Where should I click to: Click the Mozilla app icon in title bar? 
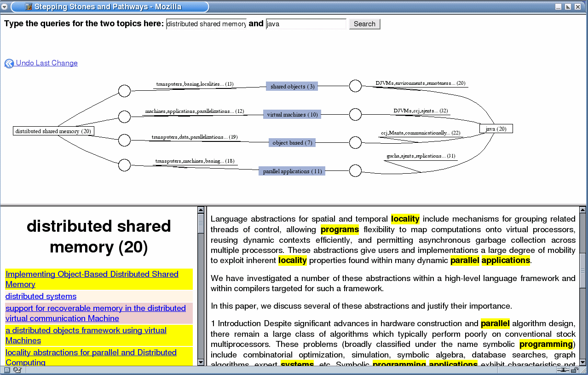point(29,6)
